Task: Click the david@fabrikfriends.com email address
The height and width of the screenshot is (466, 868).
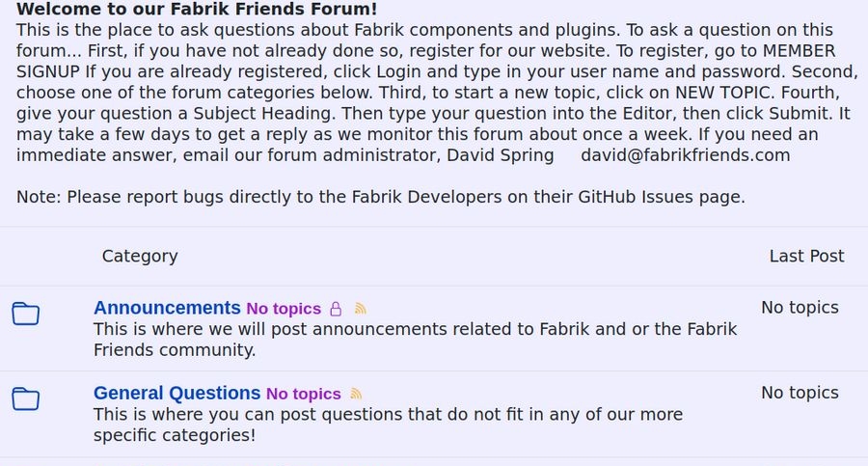Action: tap(685, 155)
